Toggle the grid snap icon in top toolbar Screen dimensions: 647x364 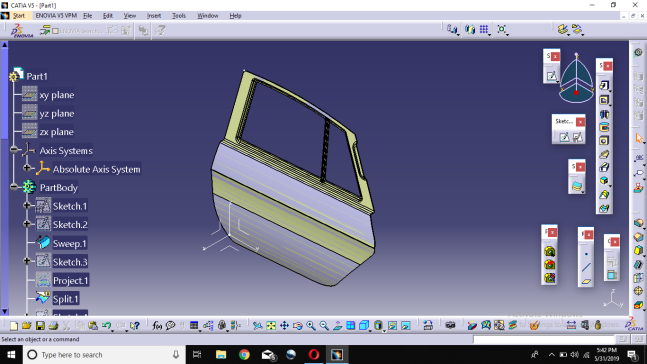click(x=484, y=29)
